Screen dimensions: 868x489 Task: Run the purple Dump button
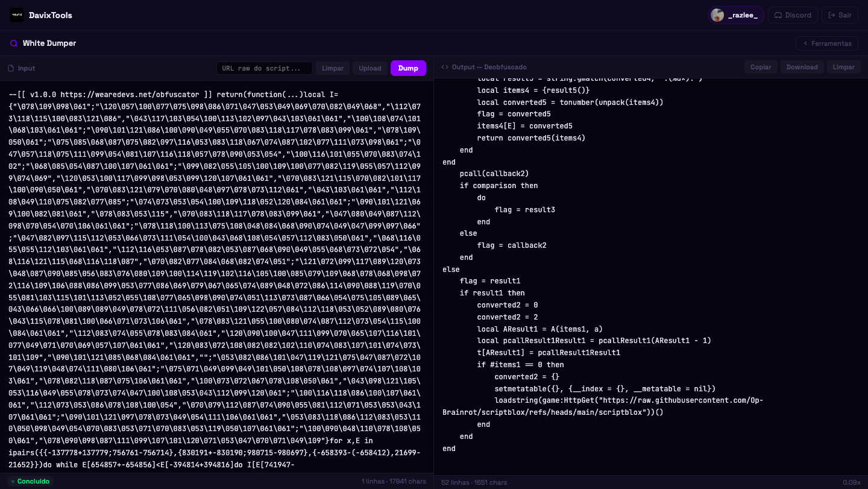[x=408, y=68]
